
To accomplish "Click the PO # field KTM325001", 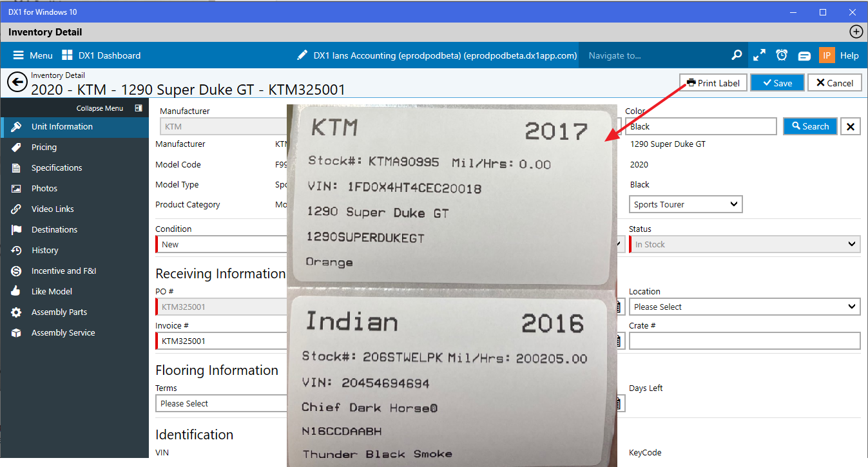I will coord(221,307).
